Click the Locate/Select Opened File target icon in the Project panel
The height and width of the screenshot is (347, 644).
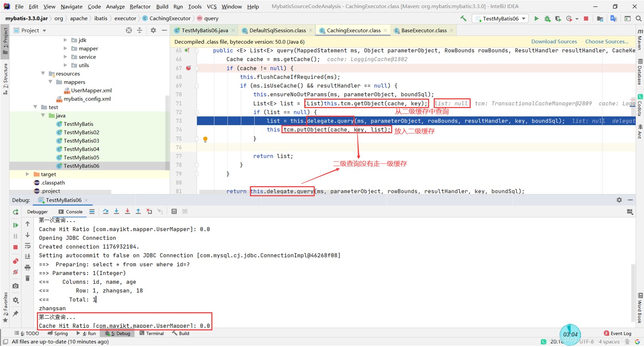(x=129, y=30)
